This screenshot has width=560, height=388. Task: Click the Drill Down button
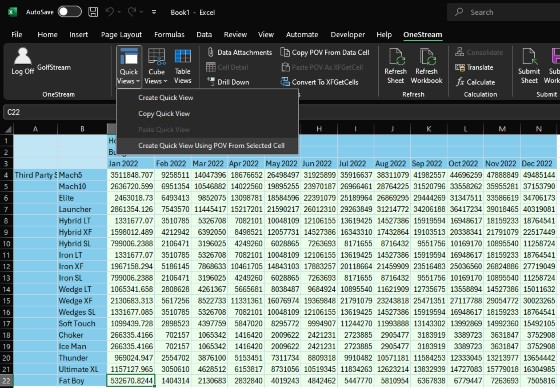click(228, 82)
